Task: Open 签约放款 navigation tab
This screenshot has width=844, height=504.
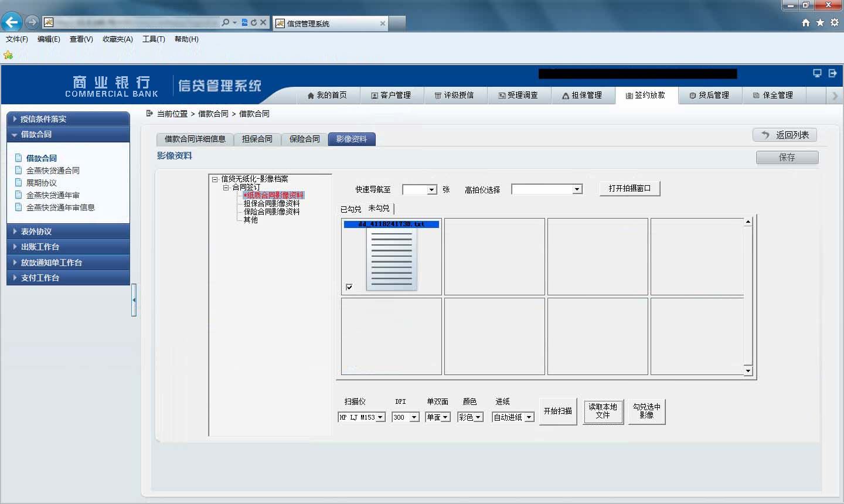Action: point(646,95)
